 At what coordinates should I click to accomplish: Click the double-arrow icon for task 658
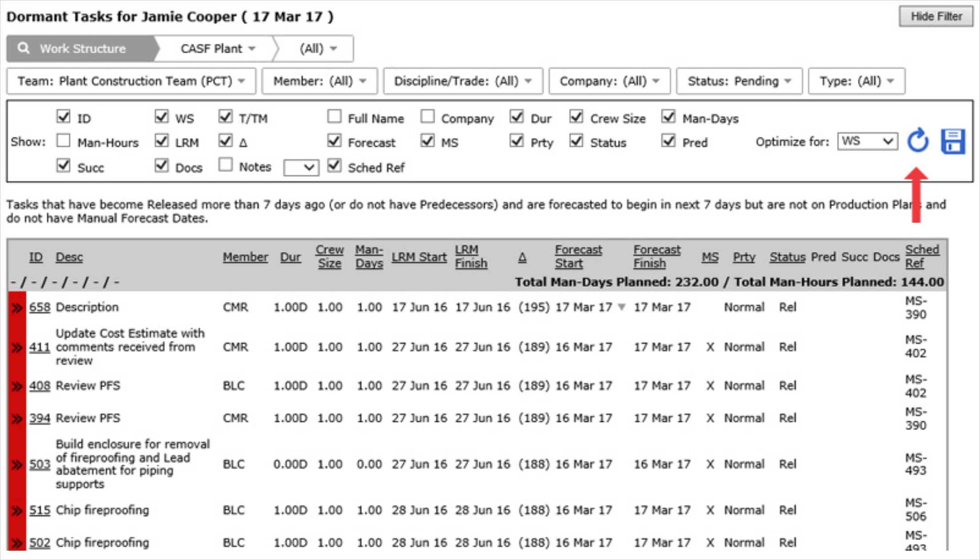[17, 308]
